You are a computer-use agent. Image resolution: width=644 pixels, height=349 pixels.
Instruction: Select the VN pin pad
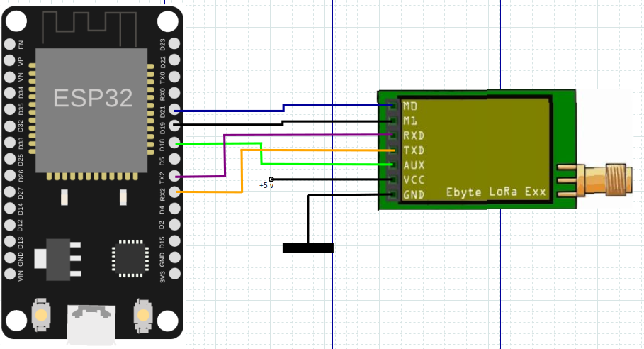click(x=9, y=77)
